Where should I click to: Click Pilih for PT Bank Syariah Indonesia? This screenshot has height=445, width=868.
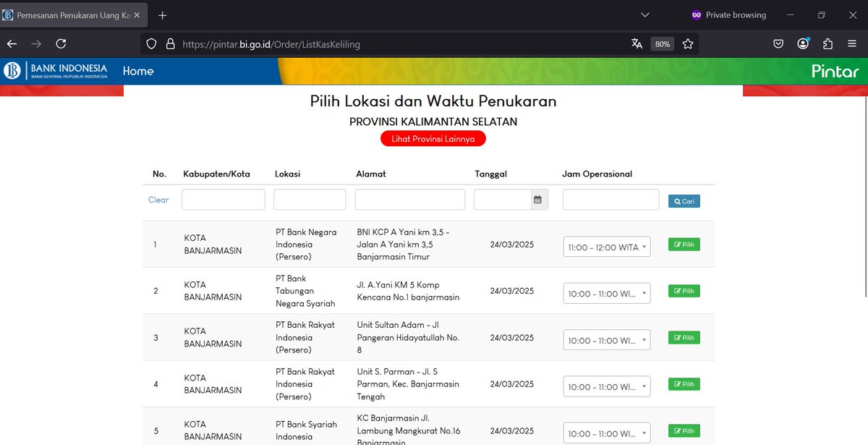click(x=684, y=431)
